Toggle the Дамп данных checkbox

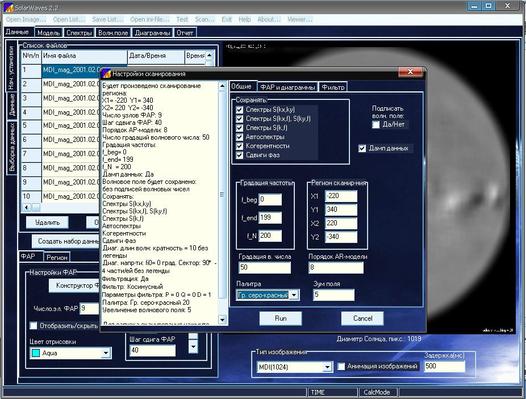[362, 148]
